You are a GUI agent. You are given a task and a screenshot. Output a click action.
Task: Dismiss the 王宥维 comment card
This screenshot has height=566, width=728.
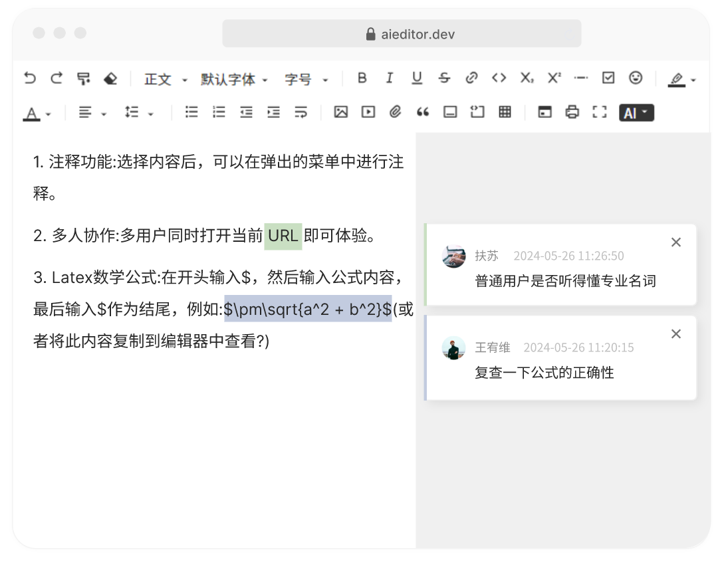(676, 333)
